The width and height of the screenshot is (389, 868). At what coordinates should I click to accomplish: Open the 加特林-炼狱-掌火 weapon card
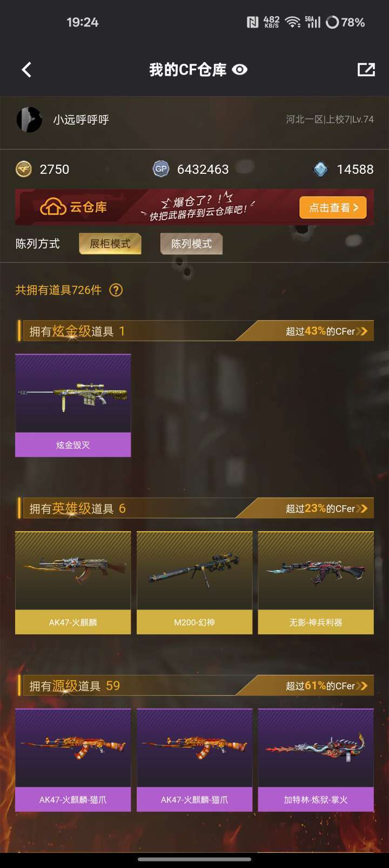316,760
